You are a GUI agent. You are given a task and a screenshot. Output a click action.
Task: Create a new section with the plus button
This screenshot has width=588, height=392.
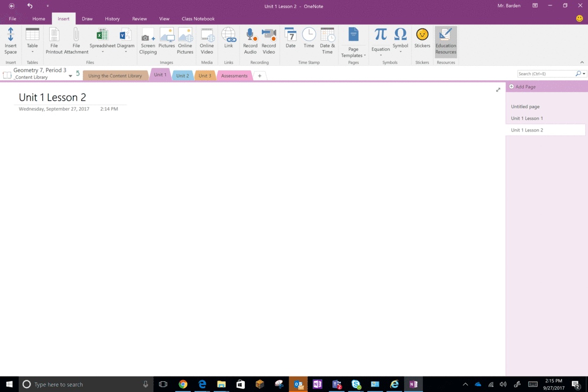tap(260, 75)
